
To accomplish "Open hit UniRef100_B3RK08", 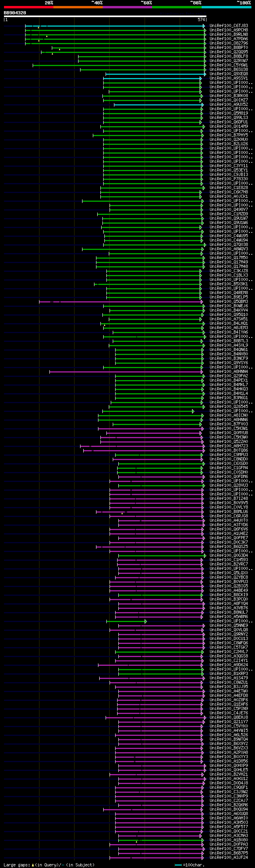I will coord(229,96).
